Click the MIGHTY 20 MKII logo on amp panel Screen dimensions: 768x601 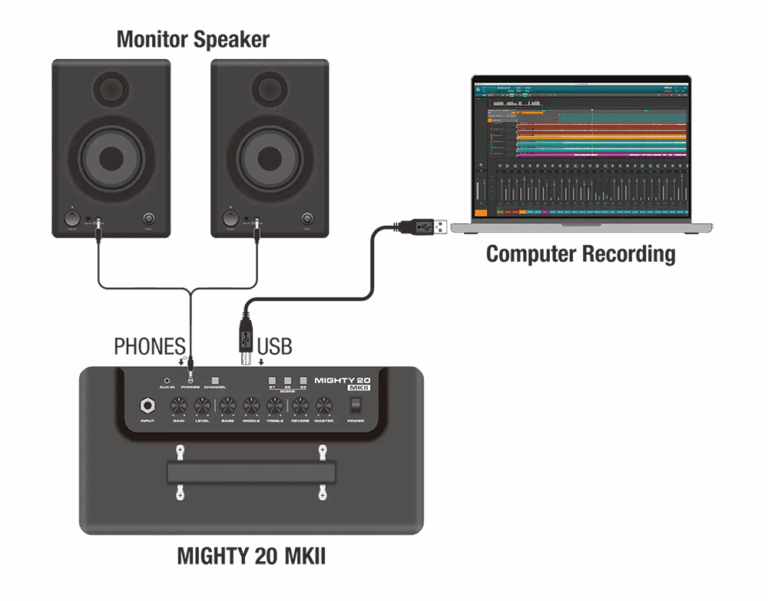(x=342, y=384)
